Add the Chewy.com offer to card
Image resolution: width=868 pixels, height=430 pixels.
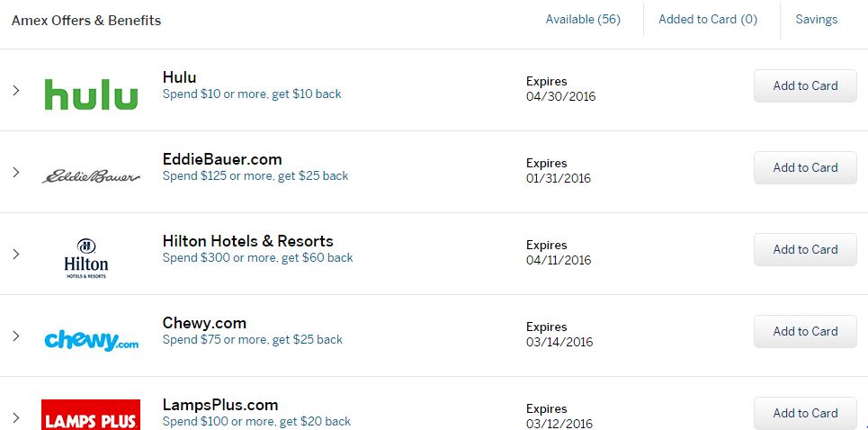click(x=805, y=332)
